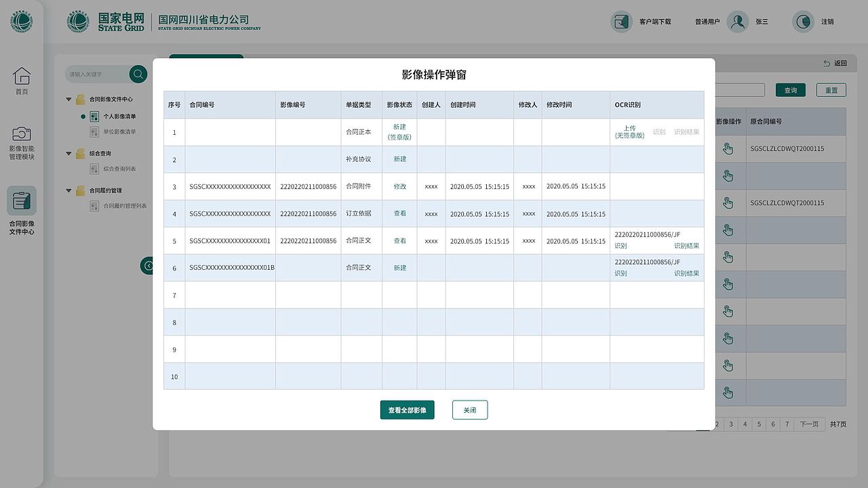Go to page 4 in pagination
Image resolution: width=868 pixels, height=488 pixels.
[x=745, y=424]
